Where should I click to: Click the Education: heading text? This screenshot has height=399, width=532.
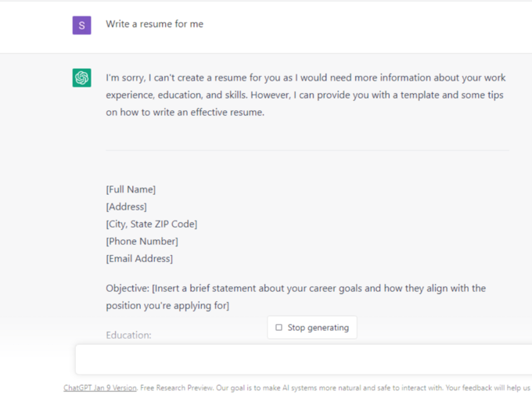128,335
